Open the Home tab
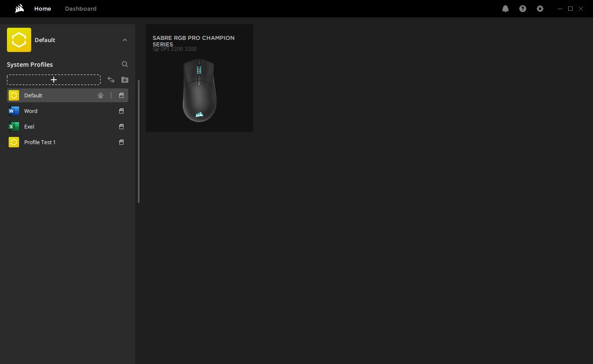Viewport: 593px width, 364px height. point(42,9)
